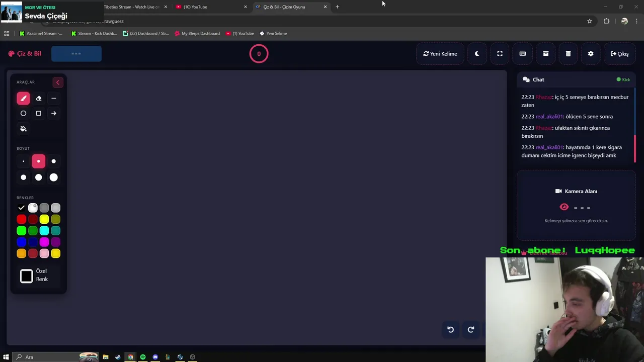Select the paint bucket fill tool
Screen dimensions: 644x362
(23, 129)
